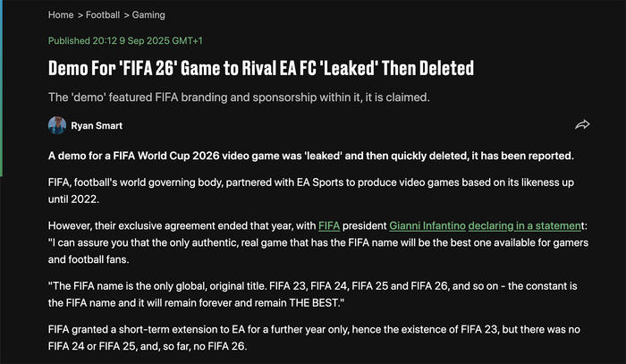Go to the Home breadcrumb
Image resolution: width=626 pixels, height=364 pixels.
pos(61,15)
